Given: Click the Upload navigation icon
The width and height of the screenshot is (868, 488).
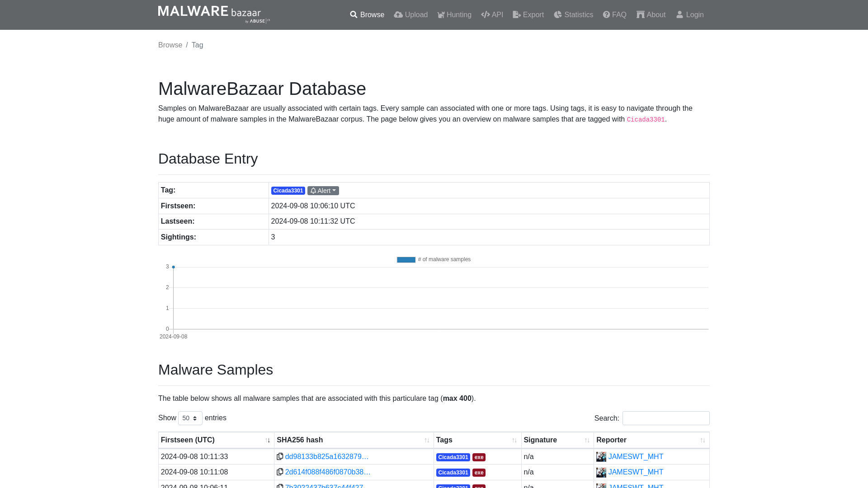Looking at the screenshot, I should coord(398,14).
